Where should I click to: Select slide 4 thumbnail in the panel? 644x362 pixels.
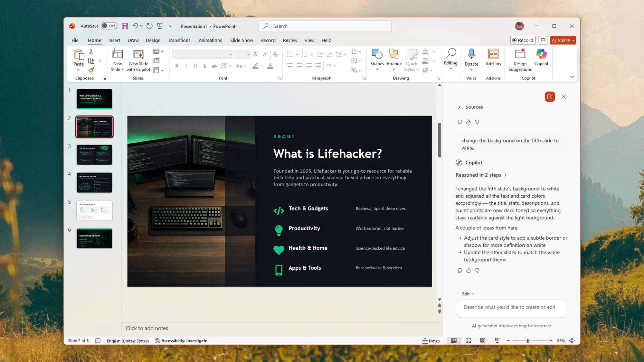coord(94,182)
